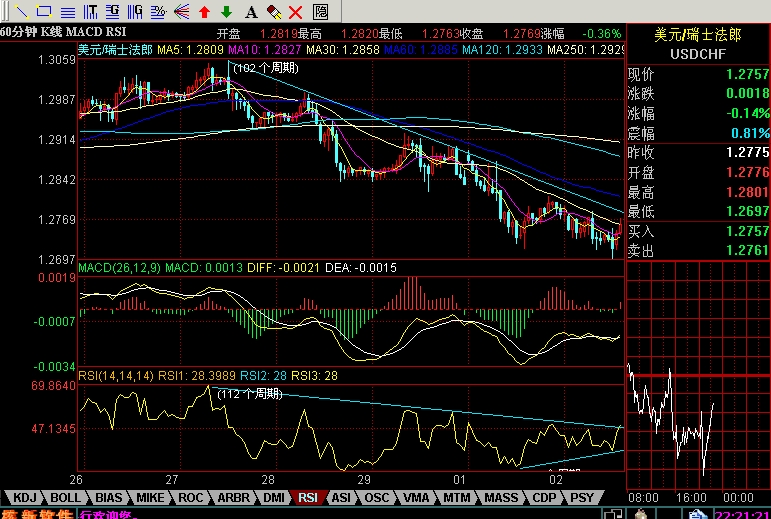771x519 pixels.
Task: Select the trend line drawing tool
Action: click(x=22, y=11)
